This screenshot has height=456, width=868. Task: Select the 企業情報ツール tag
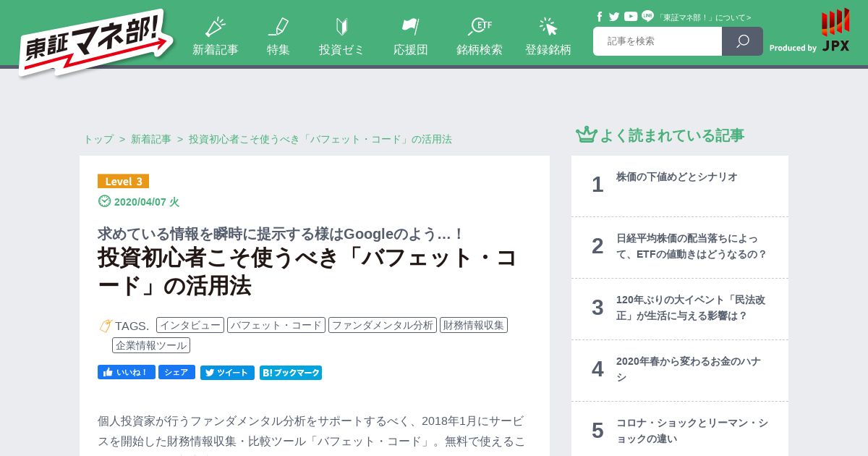click(151, 345)
